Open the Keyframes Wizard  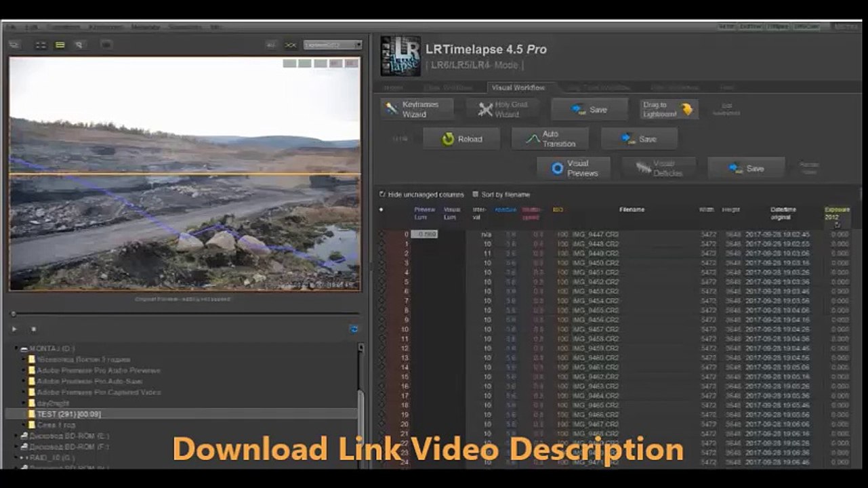(417, 109)
